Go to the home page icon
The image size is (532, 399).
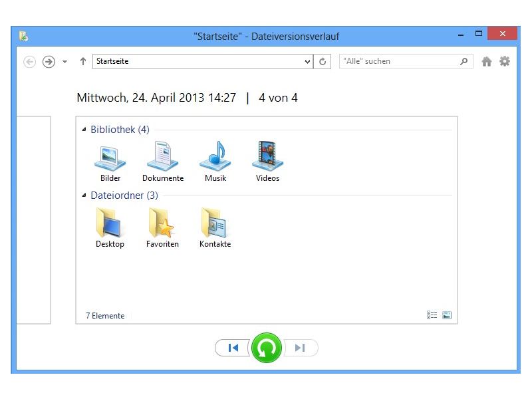487,61
